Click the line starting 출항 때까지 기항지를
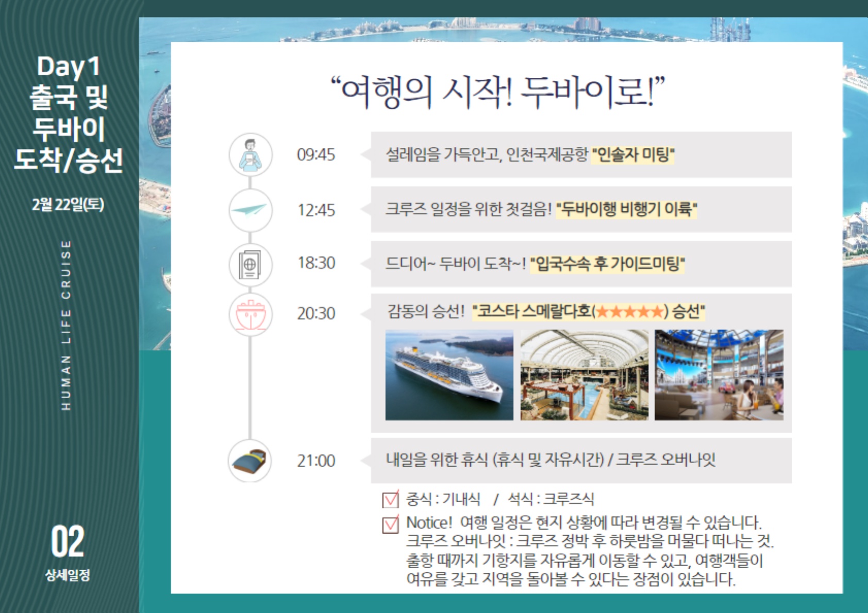 coord(585,560)
